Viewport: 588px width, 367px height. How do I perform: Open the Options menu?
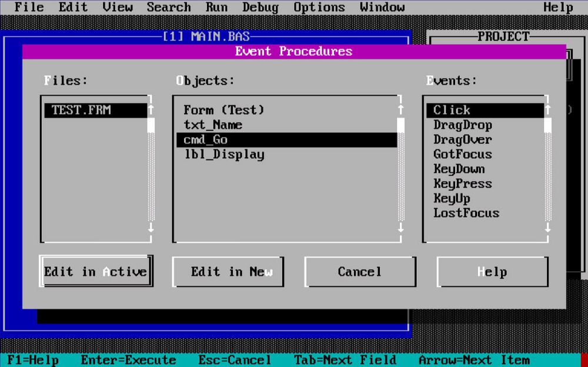[x=319, y=7]
